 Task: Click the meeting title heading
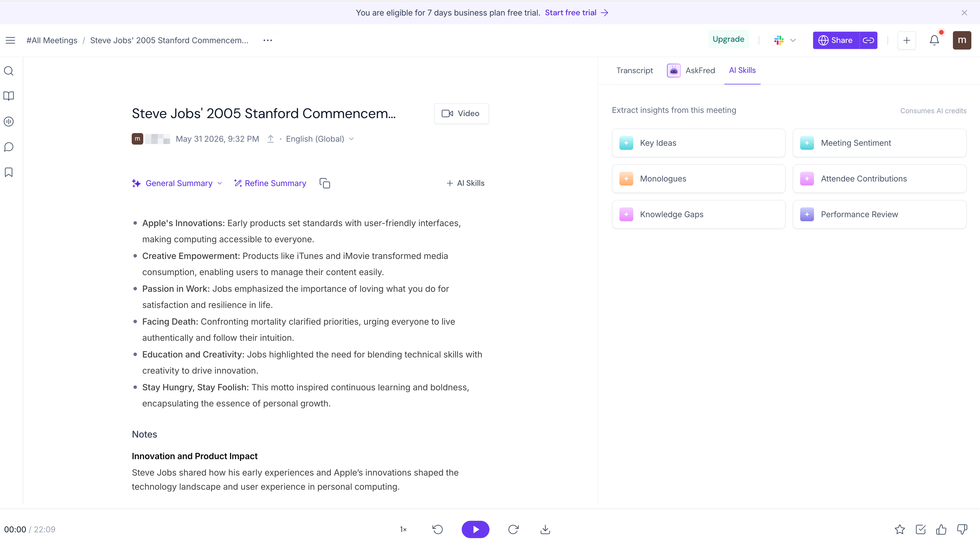coord(264,113)
